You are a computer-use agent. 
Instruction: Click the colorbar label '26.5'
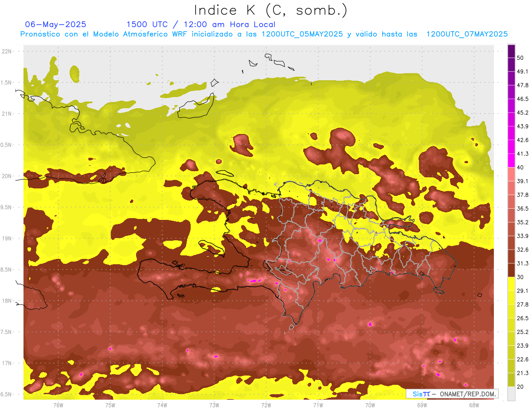tap(523, 318)
